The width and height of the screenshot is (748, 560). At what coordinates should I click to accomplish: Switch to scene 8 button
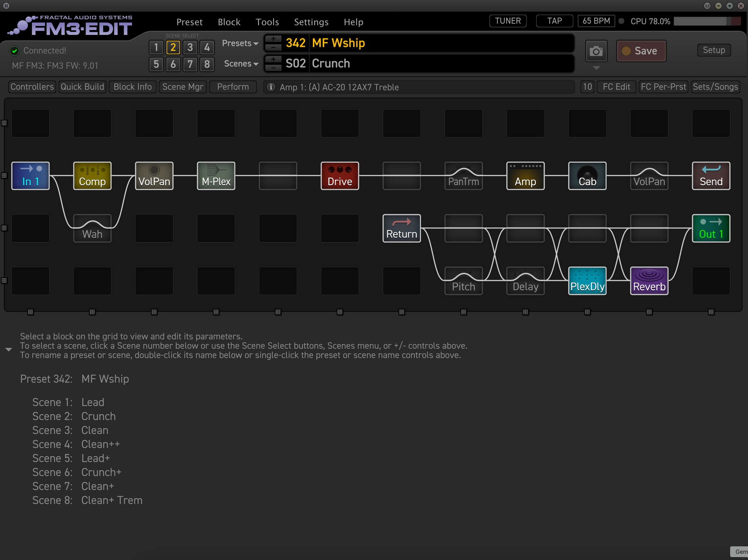point(207,64)
